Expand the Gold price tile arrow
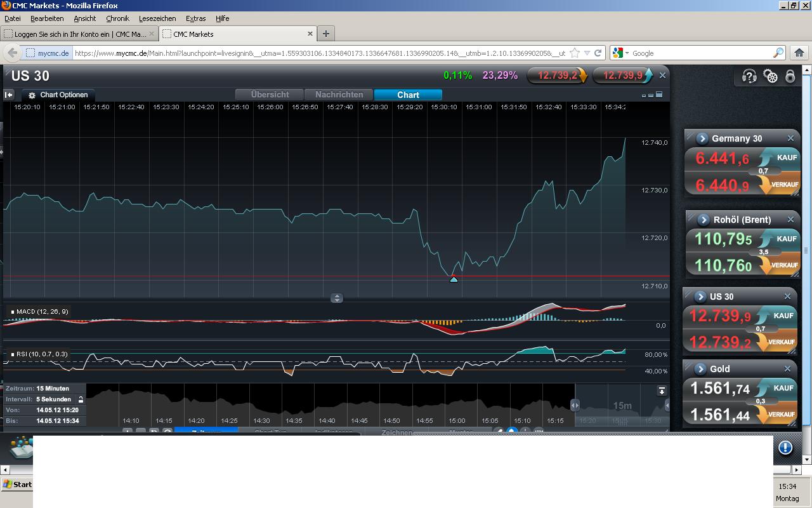 point(700,369)
